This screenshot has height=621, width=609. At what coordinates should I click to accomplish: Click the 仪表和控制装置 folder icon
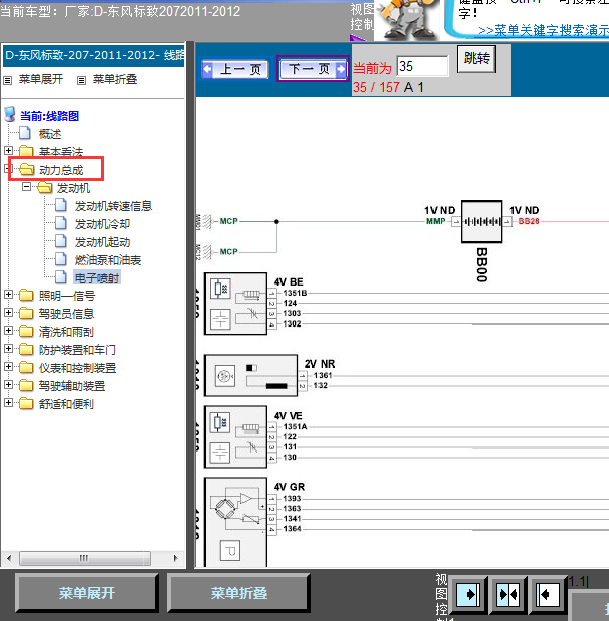[26, 368]
